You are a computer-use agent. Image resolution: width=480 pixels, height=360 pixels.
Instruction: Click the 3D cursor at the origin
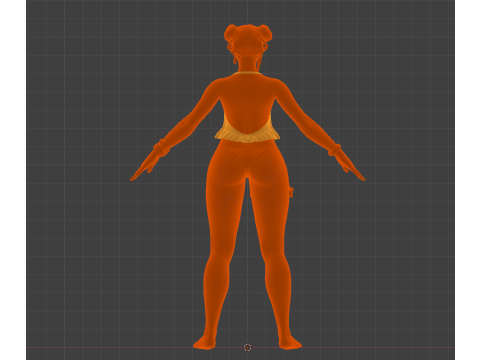coord(247,347)
